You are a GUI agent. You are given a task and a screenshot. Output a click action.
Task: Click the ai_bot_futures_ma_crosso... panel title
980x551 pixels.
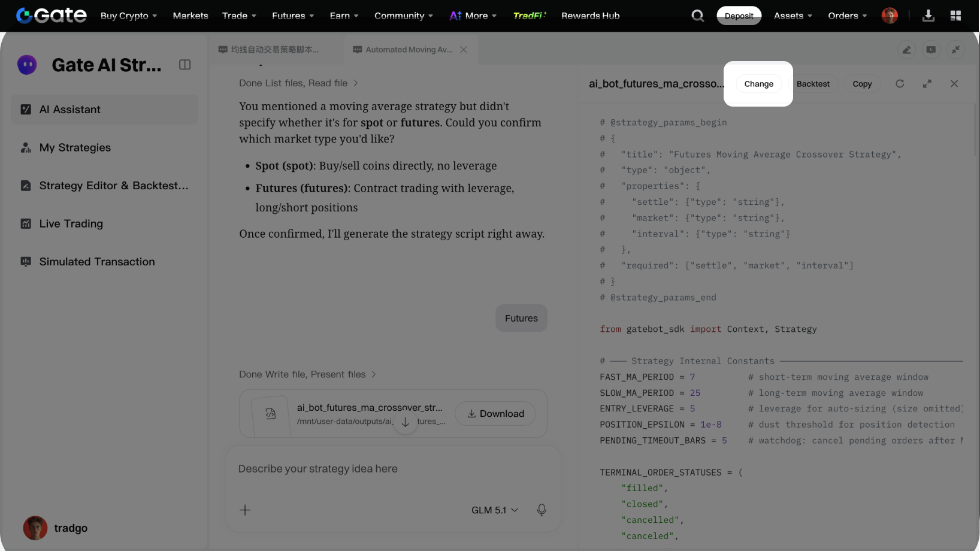[x=657, y=84]
